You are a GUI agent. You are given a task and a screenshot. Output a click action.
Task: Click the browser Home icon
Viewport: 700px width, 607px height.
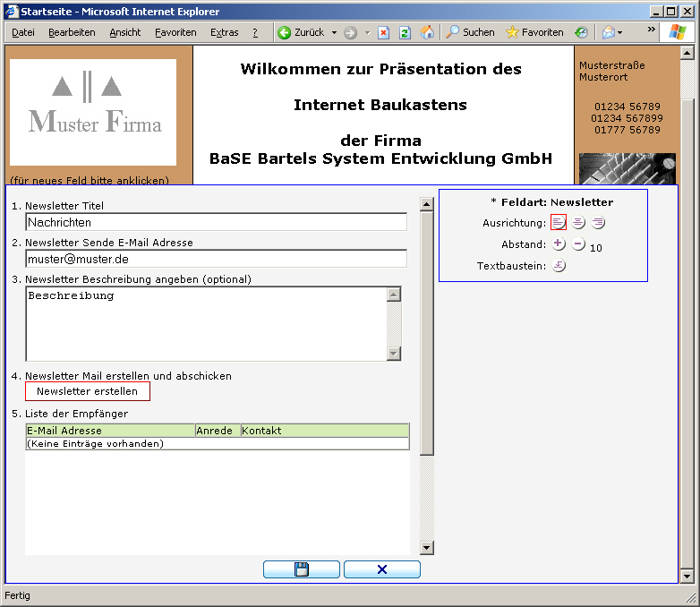428,32
